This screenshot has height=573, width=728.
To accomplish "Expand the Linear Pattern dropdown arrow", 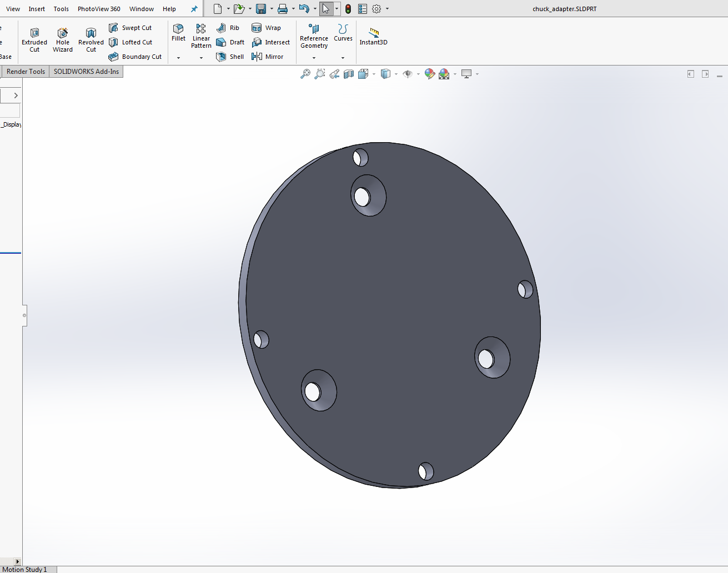I will click(201, 58).
